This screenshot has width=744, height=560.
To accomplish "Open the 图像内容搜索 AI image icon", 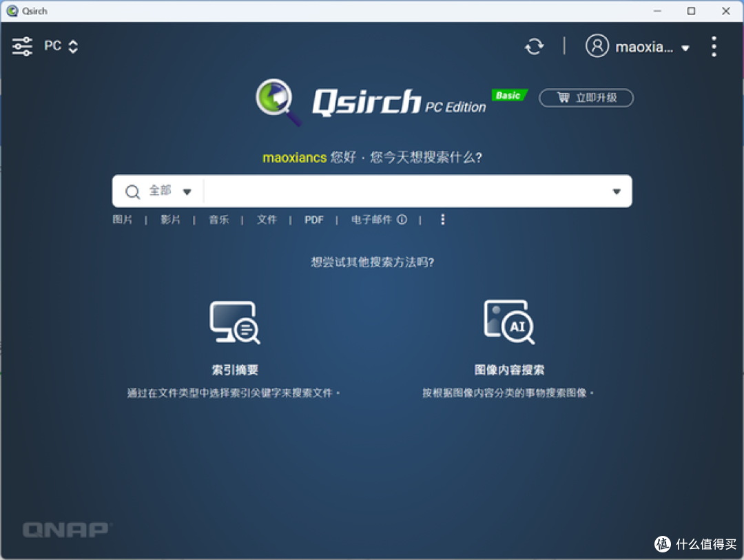I will click(509, 322).
